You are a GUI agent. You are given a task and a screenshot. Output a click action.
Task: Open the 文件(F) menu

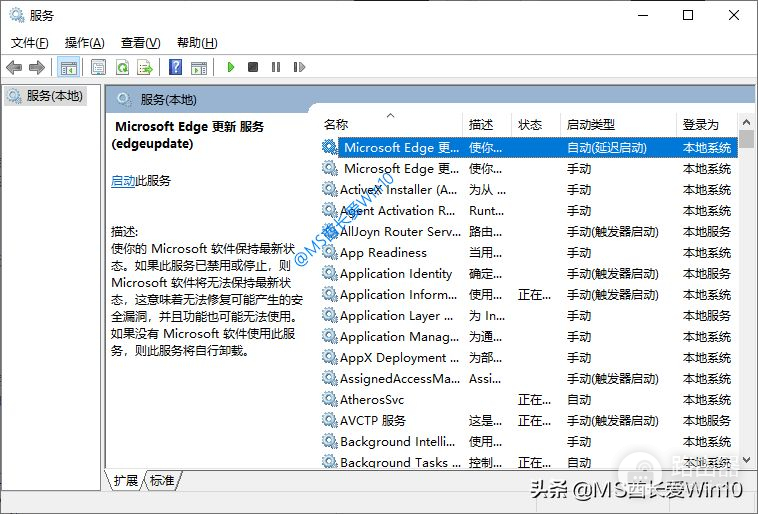coord(29,43)
